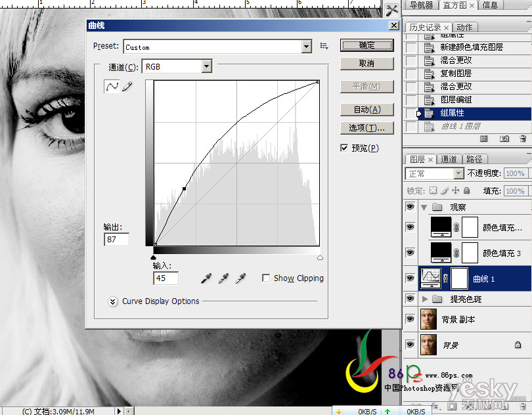Click the black point input slider
This screenshot has width=532, height=415.
153,257
